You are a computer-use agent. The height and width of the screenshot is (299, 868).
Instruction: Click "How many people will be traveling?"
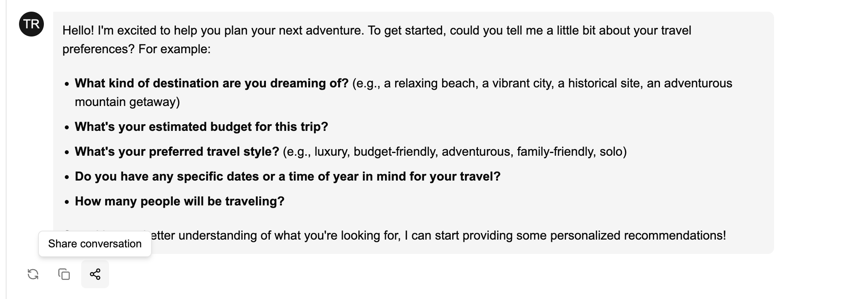[x=180, y=202]
